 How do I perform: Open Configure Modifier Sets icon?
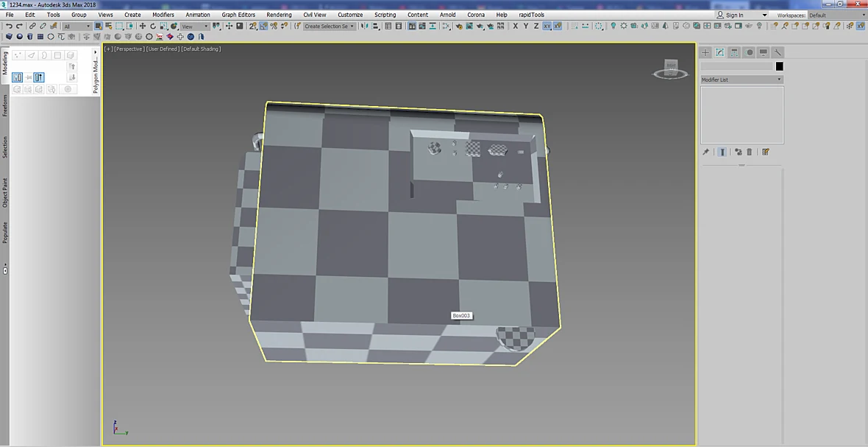(766, 152)
